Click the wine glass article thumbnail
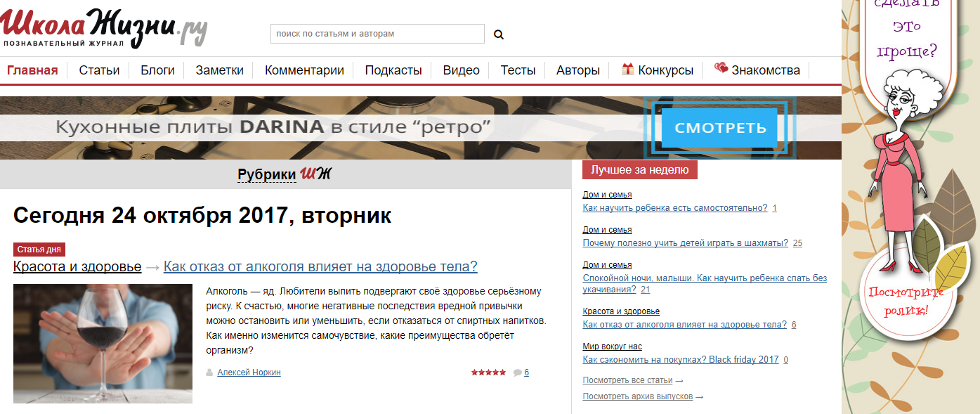The image size is (980, 414). tap(103, 343)
